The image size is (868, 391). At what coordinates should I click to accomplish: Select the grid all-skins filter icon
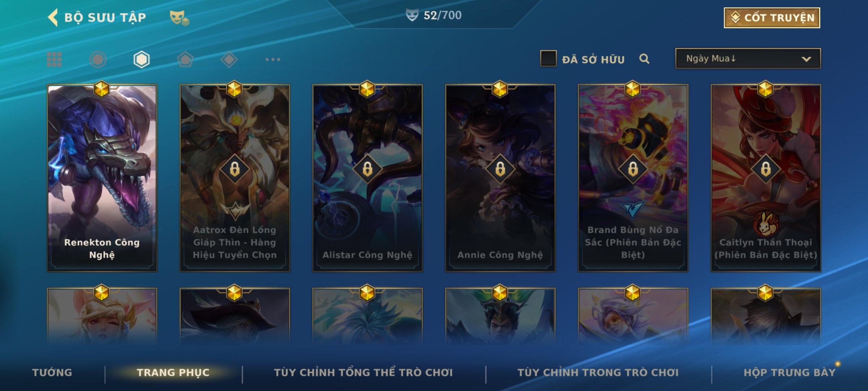point(54,59)
